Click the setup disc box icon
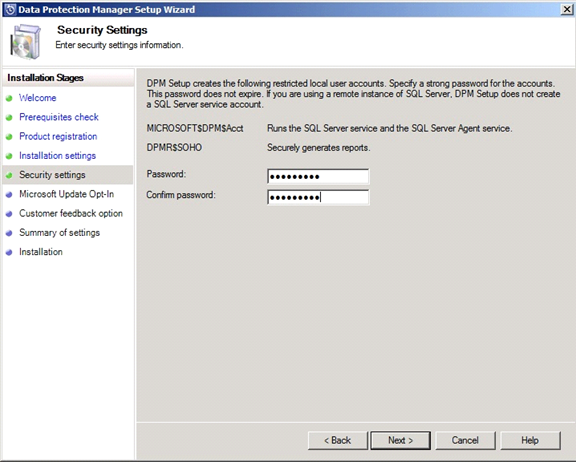Image resolution: width=576 pixels, height=462 pixels. coord(25,42)
